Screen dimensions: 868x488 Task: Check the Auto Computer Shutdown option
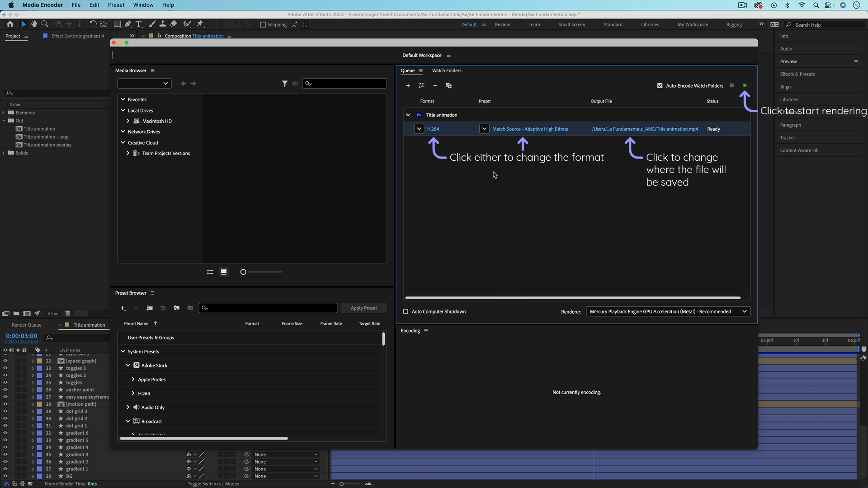tap(406, 311)
